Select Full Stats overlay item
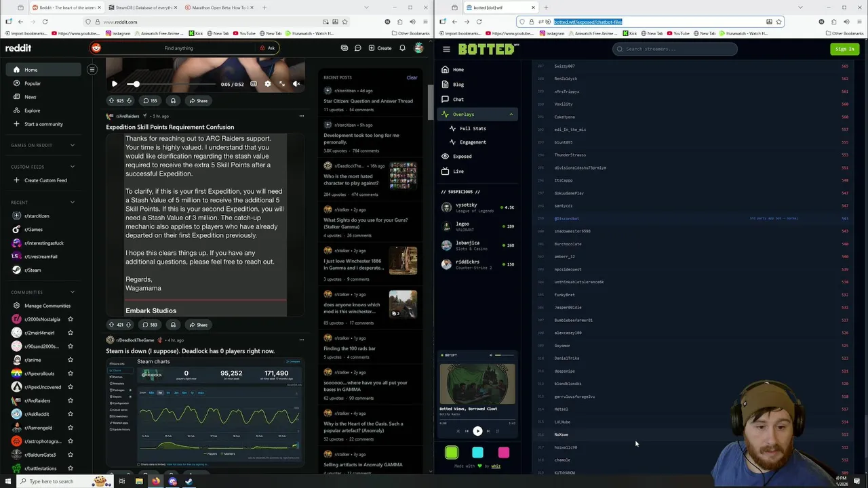 pos(473,129)
